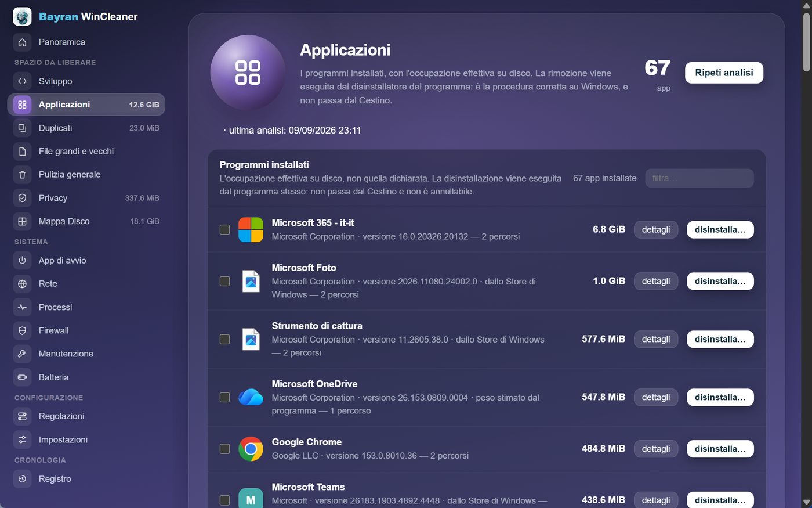Open the Batteria icon
The width and height of the screenshot is (812, 508).
[x=22, y=377]
